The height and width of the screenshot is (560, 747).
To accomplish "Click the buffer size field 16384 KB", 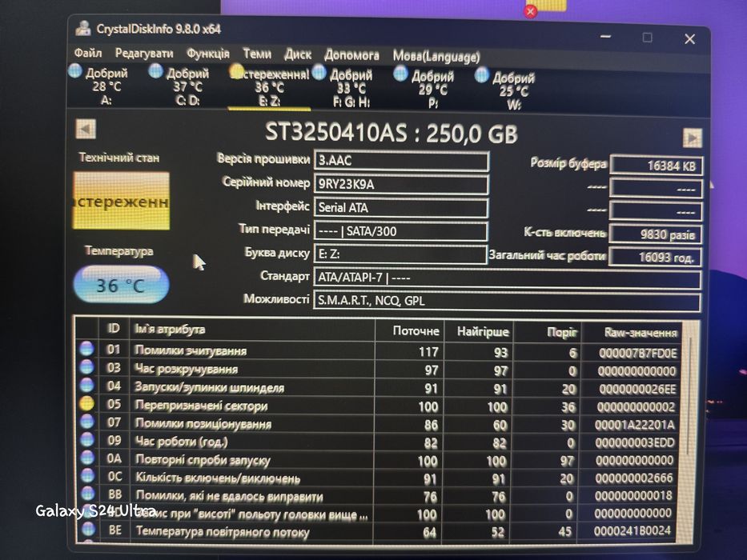I will (x=656, y=166).
